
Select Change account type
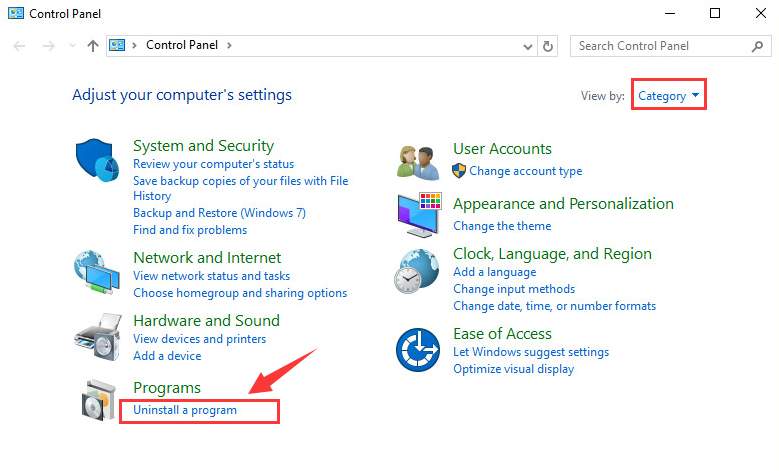click(526, 171)
